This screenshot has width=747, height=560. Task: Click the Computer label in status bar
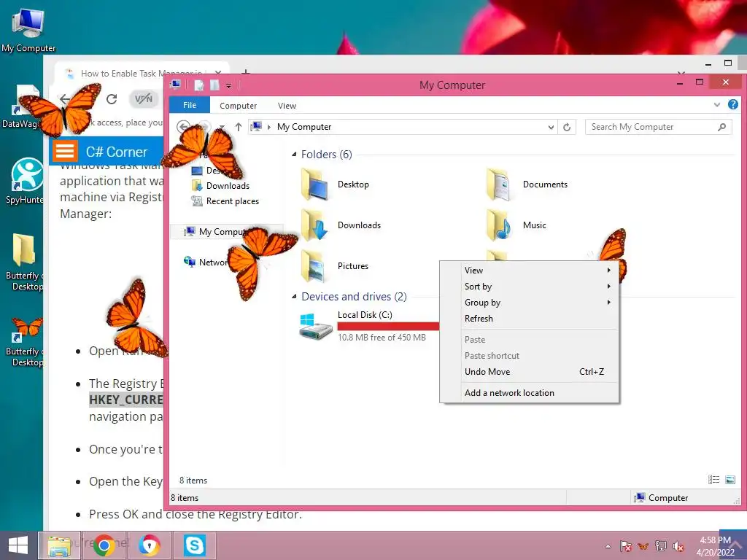[x=668, y=498]
